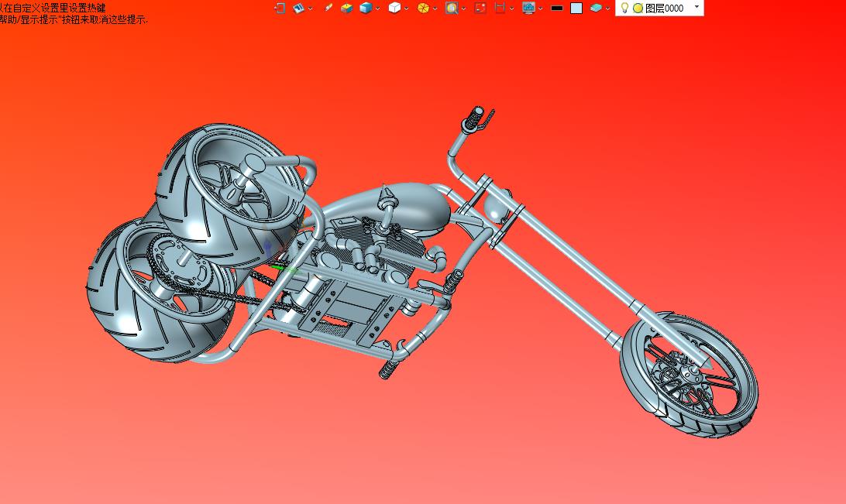Click the exit icon at toolbar start
846x504 pixels.
(x=280, y=8)
